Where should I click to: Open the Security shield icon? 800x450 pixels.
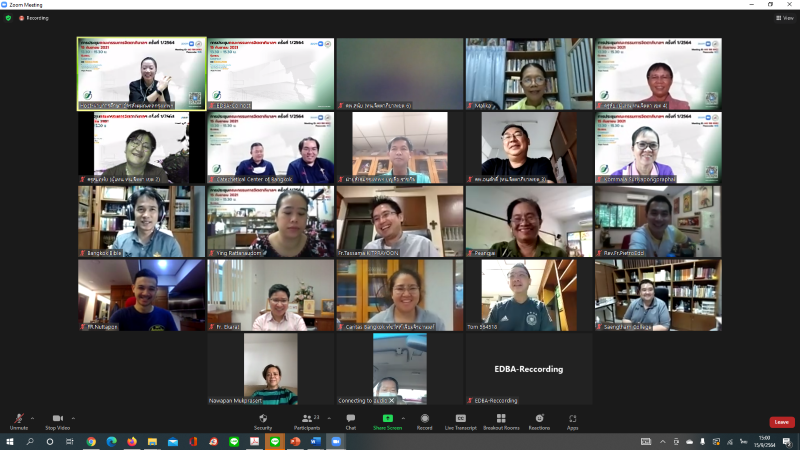(x=263, y=418)
